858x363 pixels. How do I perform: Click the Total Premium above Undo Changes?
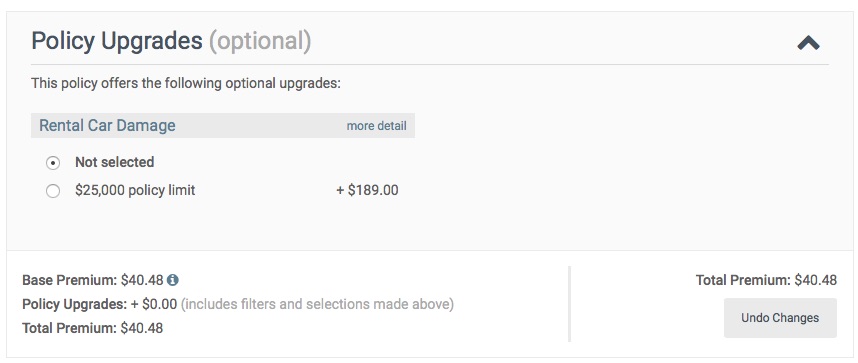[766, 280]
